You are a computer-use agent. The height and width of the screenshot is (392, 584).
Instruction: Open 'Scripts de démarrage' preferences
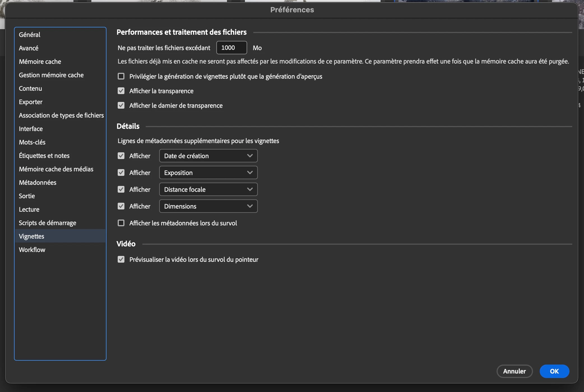48,223
